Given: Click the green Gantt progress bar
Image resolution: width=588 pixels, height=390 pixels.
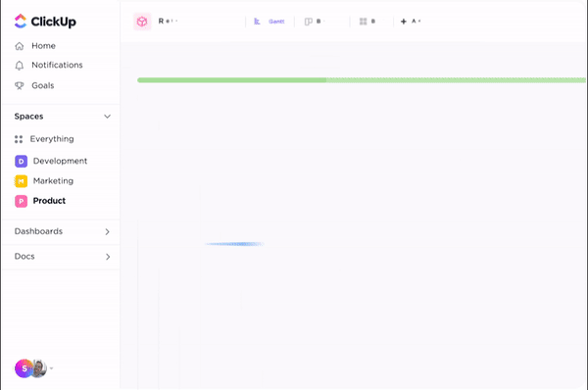Looking at the screenshot, I should click(362, 80).
